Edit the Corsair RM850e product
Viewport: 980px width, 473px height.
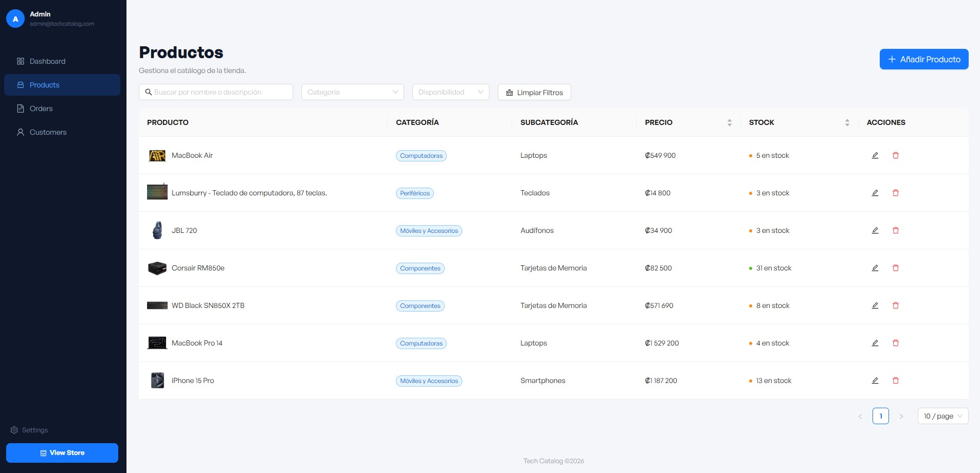(x=875, y=268)
